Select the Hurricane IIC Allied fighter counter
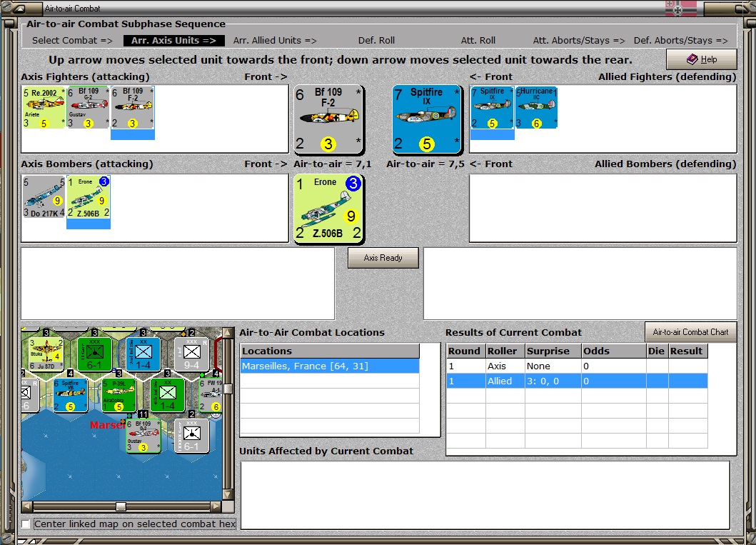 coord(536,108)
